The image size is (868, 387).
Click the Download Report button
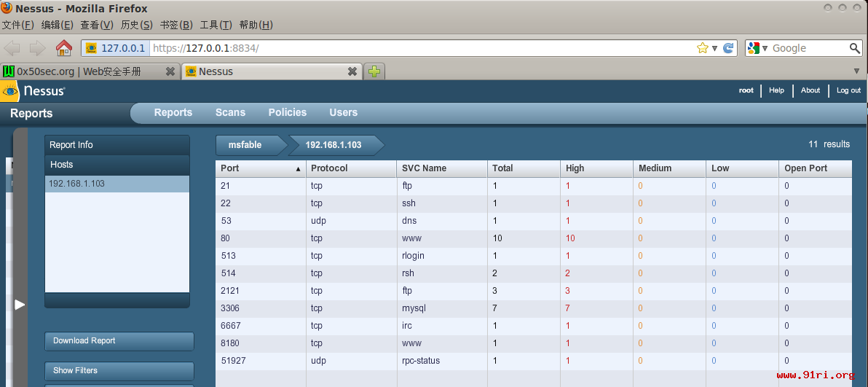(x=119, y=341)
